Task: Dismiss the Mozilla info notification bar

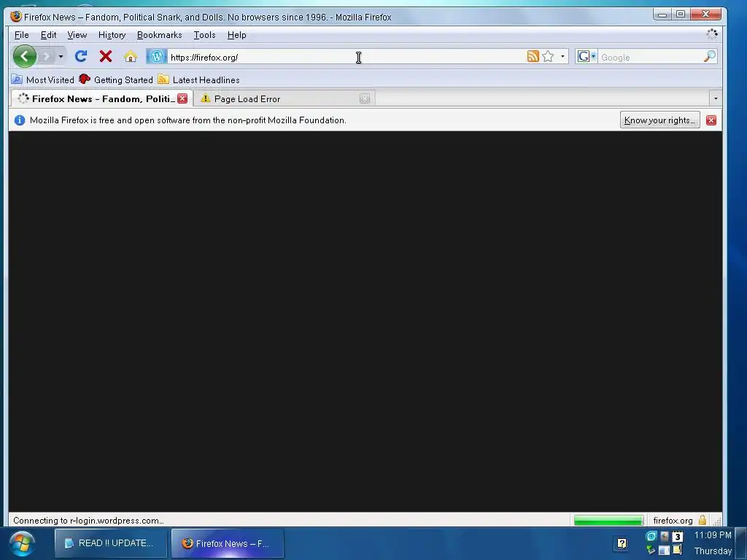Action: (x=711, y=120)
